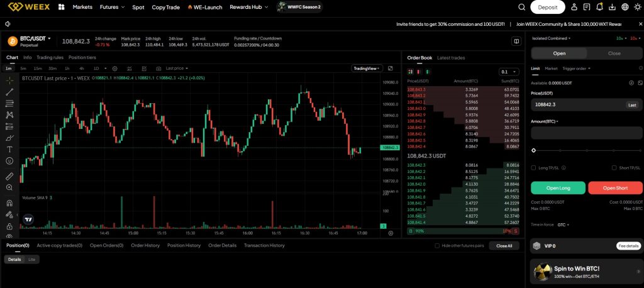Open the user profile icon
The image size is (644, 288).
(574, 7)
